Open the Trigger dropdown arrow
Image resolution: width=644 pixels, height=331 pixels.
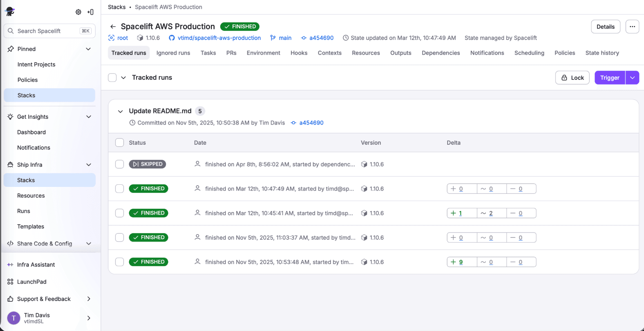(x=632, y=78)
